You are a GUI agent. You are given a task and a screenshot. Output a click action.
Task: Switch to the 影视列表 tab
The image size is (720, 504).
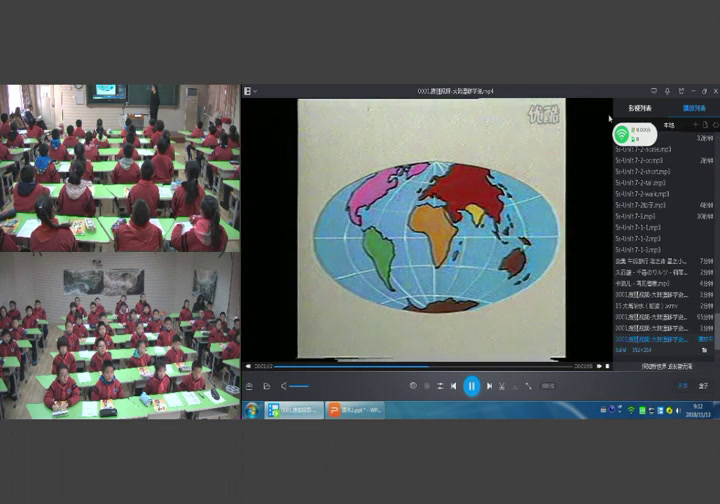(640, 108)
